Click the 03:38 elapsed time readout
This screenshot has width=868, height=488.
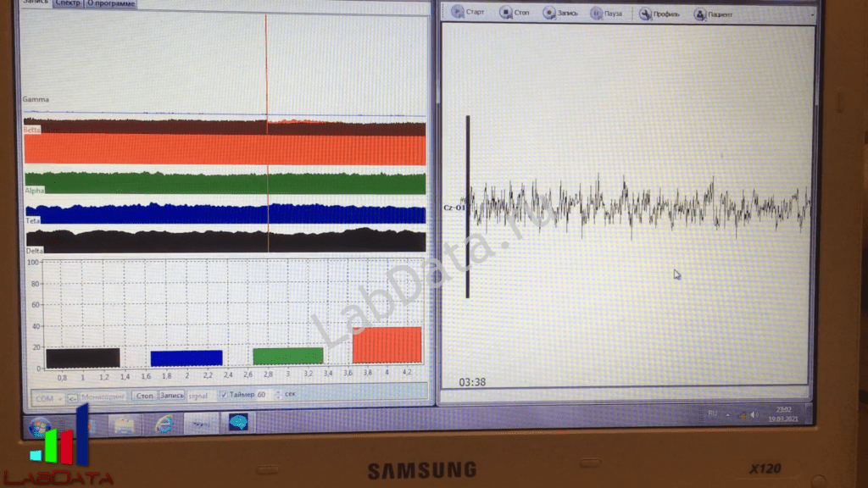(x=472, y=382)
